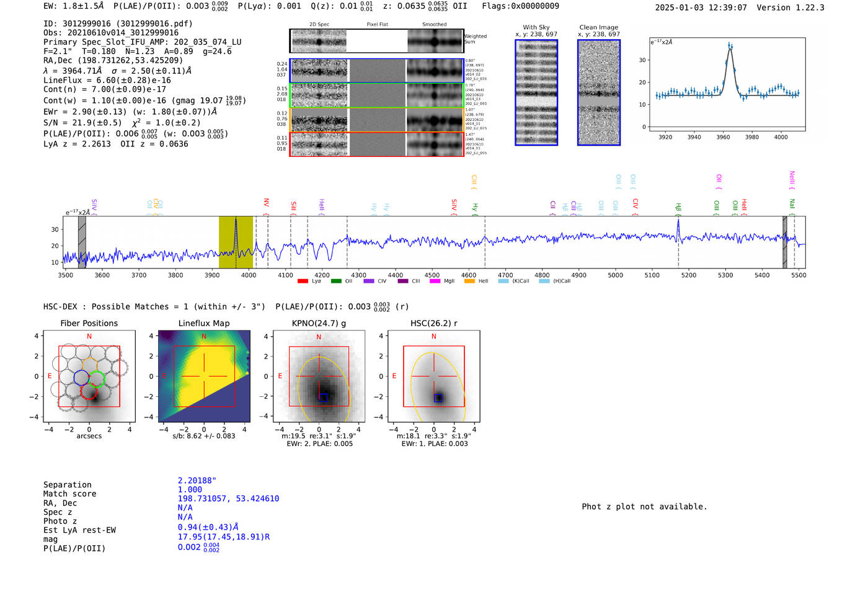This screenshot has height=591, width=868.
Task: Click the red fiber circle in Fiber Positions
Action: pos(89,392)
